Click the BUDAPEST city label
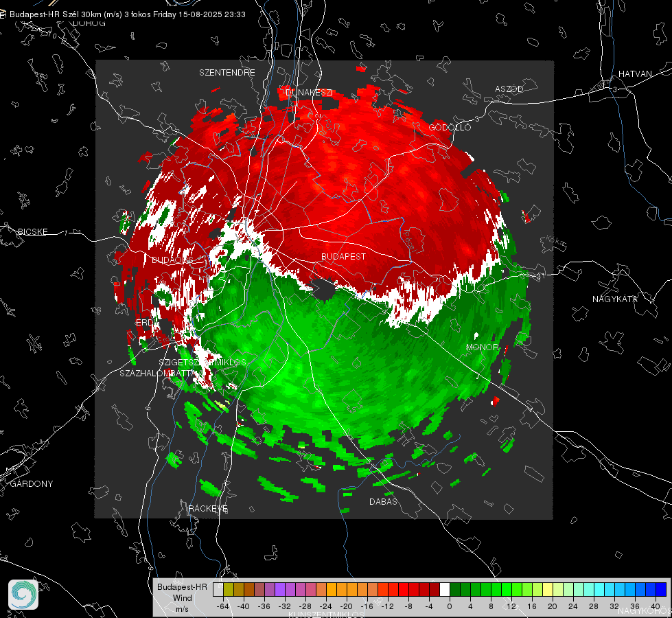The height and width of the screenshot is (618, 672). click(343, 256)
